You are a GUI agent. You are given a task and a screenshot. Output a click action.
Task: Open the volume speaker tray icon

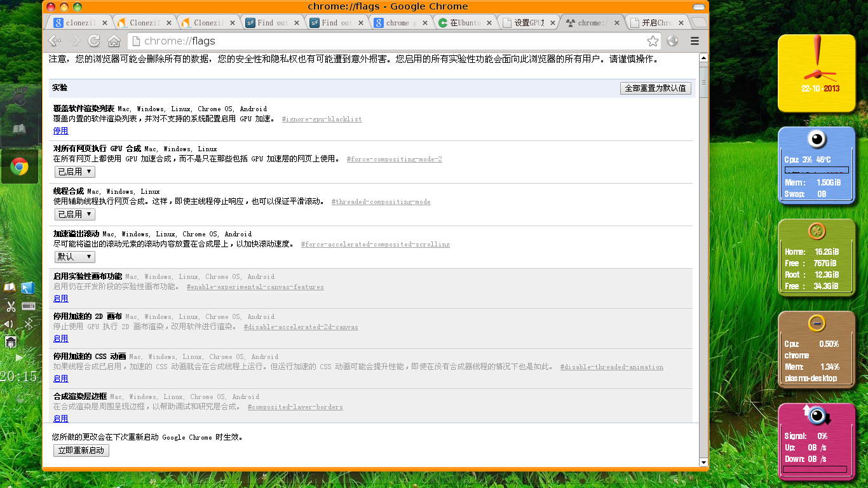click(9, 325)
